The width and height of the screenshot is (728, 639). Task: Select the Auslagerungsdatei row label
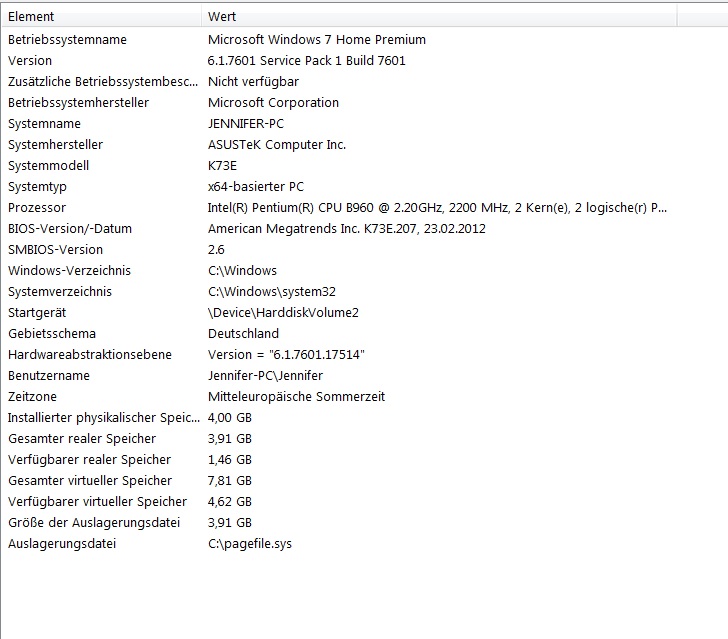(x=62, y=543)
